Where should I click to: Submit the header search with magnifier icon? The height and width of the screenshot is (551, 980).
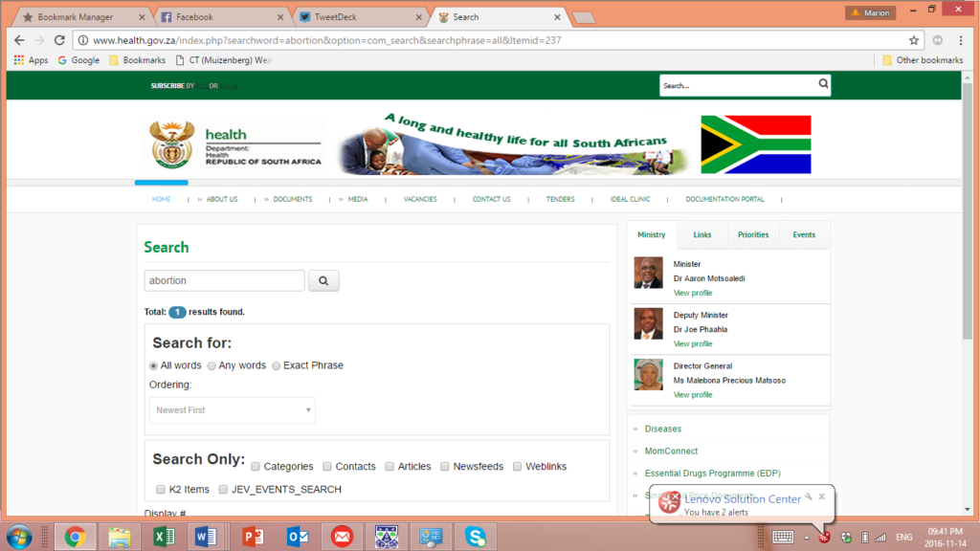(x=823, y=84)
